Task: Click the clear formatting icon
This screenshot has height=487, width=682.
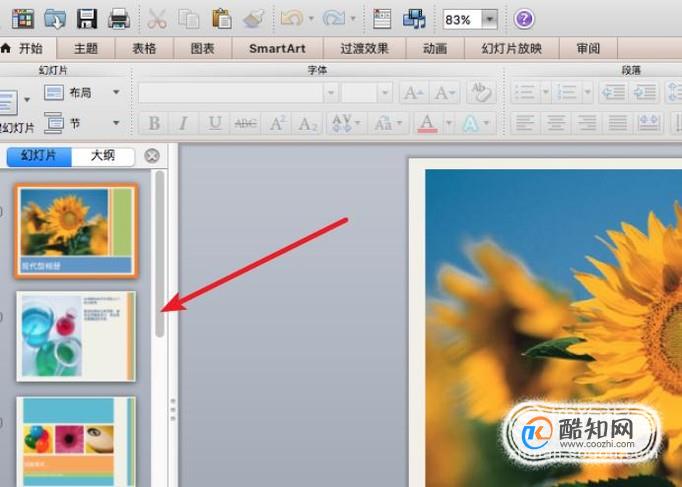Action: pos(481,92)
